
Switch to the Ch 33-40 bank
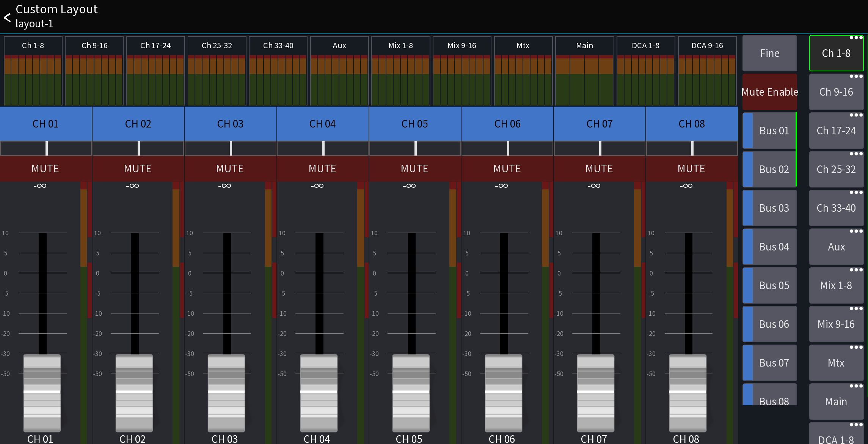tap(836, 208)
